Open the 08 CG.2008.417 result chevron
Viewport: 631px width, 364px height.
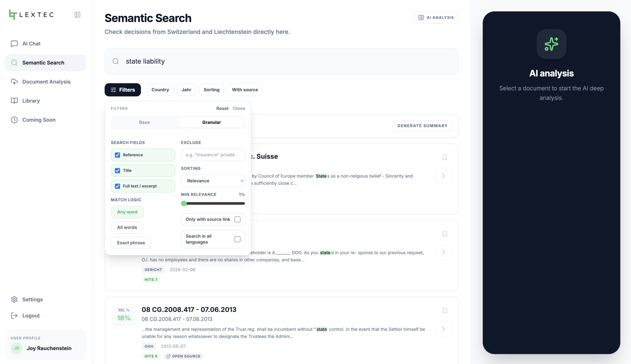coord(443,329)
